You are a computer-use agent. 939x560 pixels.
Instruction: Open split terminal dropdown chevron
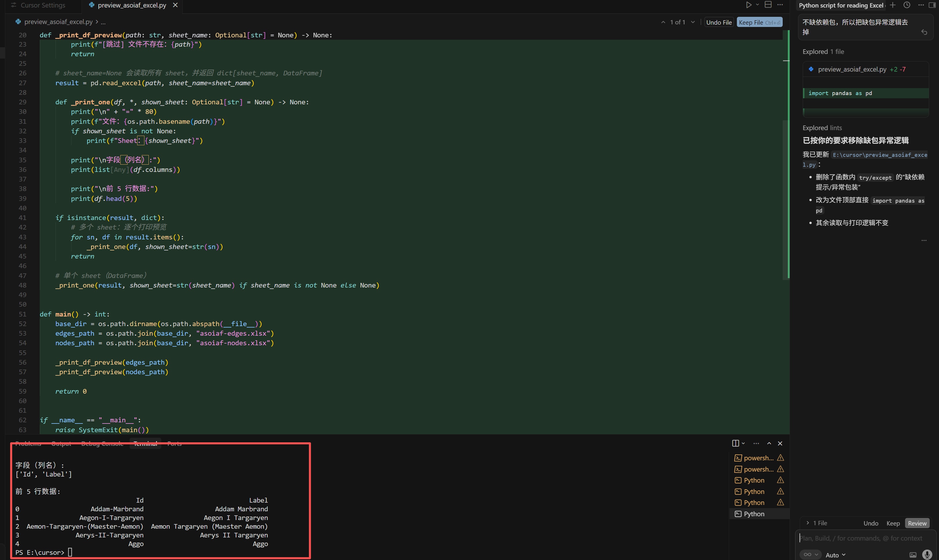[x=743, y=443]
